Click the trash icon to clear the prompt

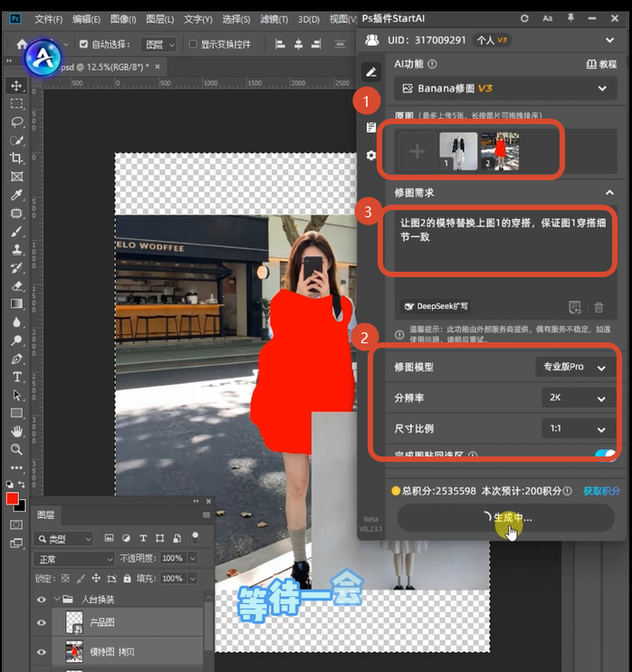click(x=598, y=307)
